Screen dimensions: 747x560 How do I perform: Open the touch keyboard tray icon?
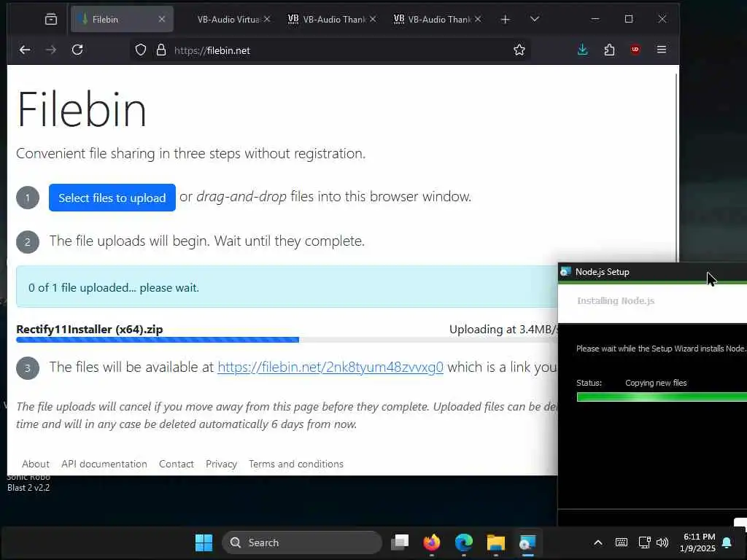point(622,542)
